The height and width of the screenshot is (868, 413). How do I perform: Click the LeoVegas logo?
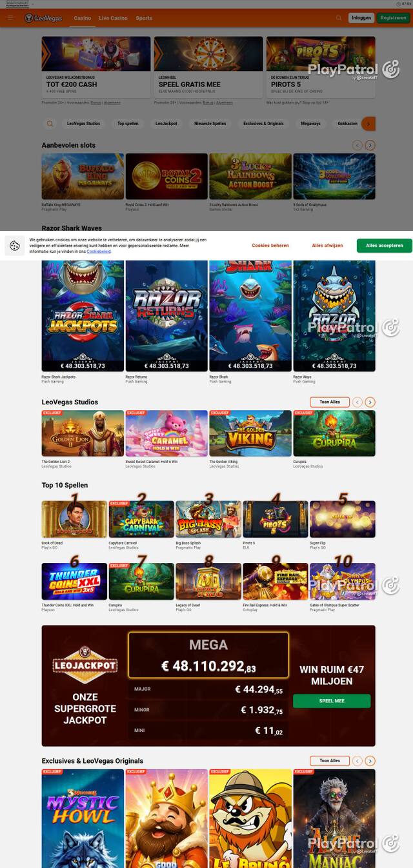pyautogui.click(x=44, y=18)
